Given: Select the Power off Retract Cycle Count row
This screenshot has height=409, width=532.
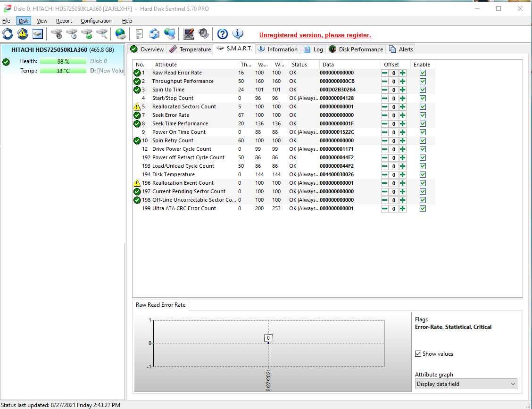Looking at the screenshot, I should [x=283, y=157].
